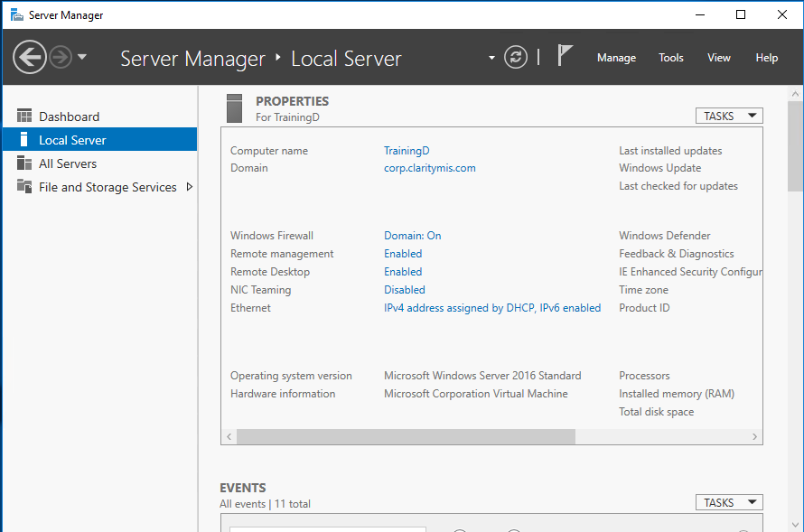
Task: Click the forward navigation arrow
Action: [61, 57]
